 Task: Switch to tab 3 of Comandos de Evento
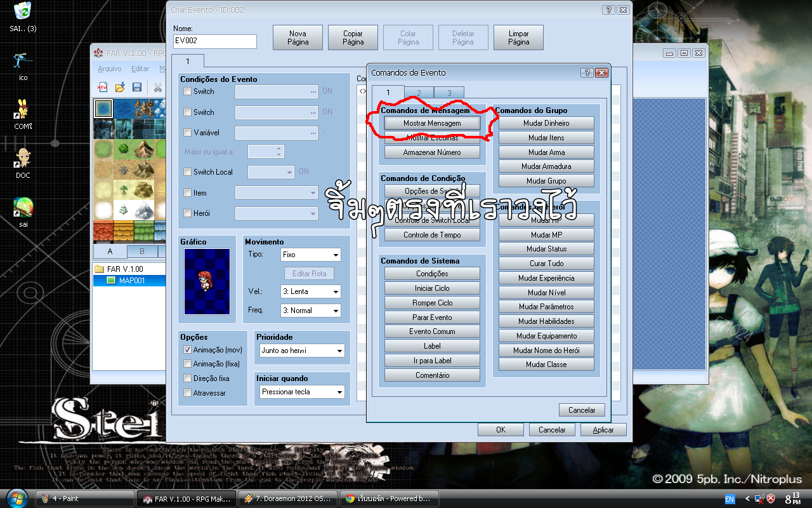(449, 93)
